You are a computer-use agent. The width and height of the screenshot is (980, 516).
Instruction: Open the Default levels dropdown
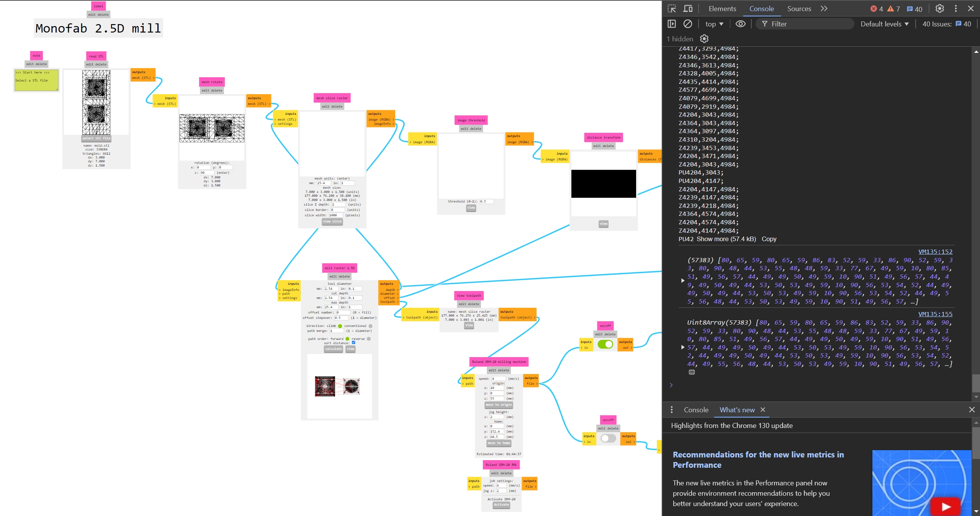[885, 24]
